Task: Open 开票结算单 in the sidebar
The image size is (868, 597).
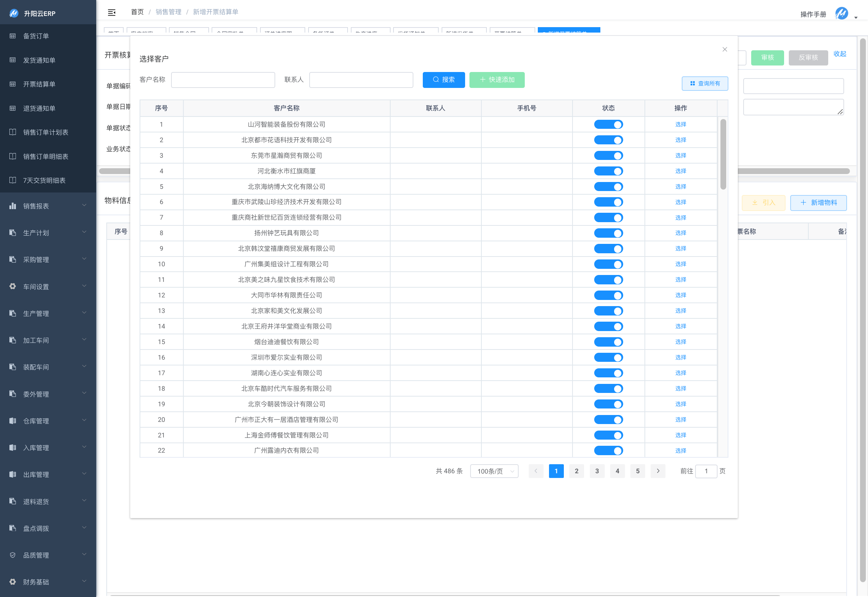Action: pos(39,84)
